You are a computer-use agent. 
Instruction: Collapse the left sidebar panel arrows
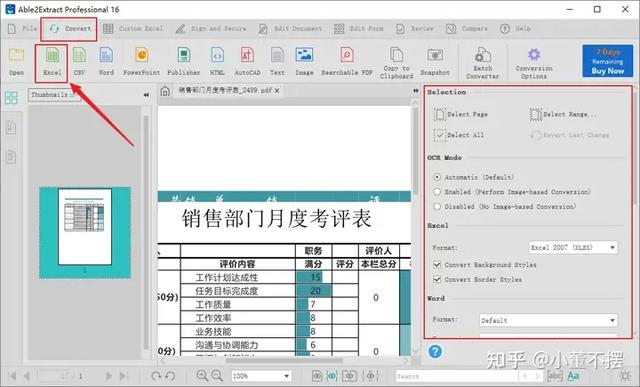coord(146,95)
